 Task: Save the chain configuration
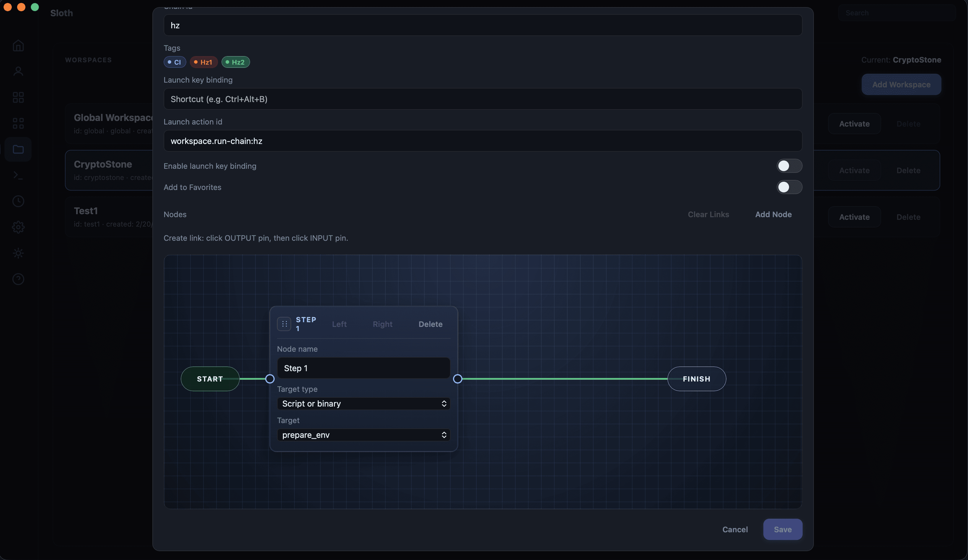(x=783, y=529)
